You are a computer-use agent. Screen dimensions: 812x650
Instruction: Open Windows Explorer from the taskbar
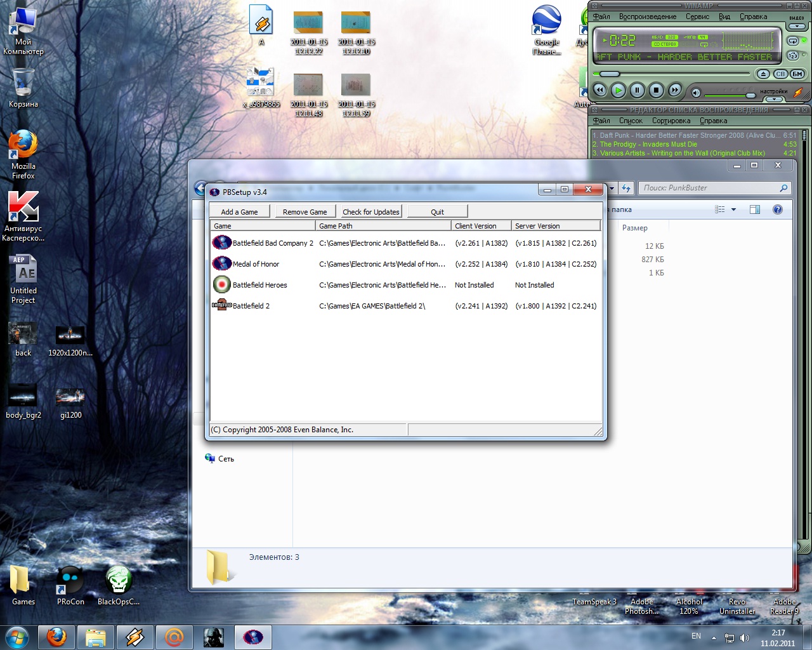click(x=96, y=637)
